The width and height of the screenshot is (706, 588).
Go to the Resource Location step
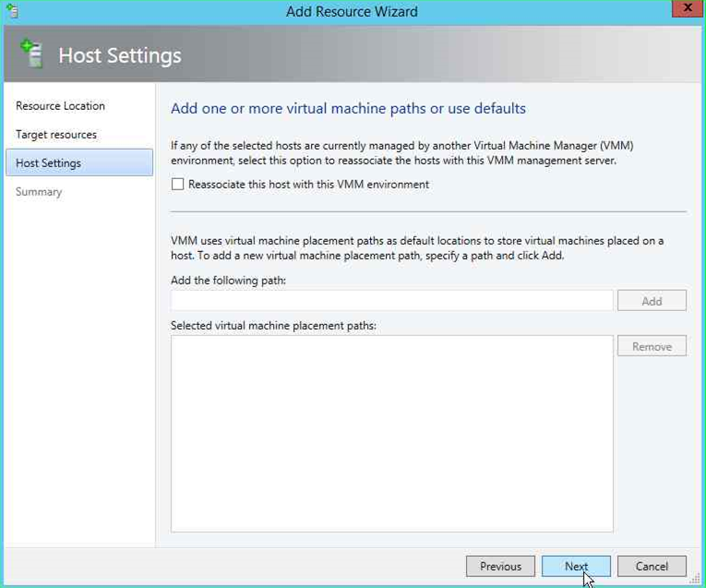pos(61,106)
